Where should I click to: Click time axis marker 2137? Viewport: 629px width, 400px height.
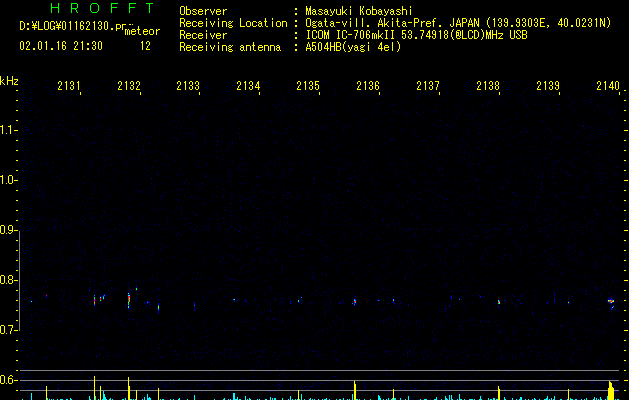pyautogui.click(x=428, y=85)
